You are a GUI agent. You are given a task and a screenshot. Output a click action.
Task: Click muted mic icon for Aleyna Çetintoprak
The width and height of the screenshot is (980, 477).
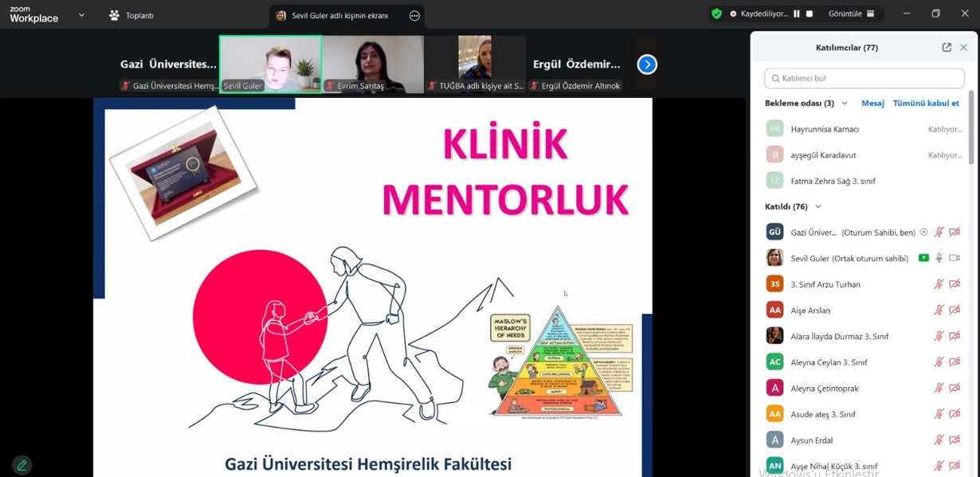(939, 388)
